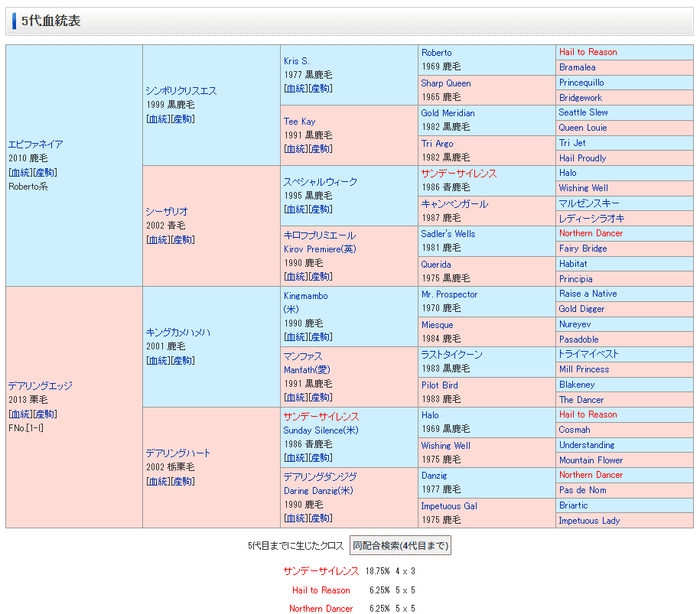The image size is (700, 614).
Task: Click the Gold Meridian link
Action: pyautogui.click(x=448, y=113)
